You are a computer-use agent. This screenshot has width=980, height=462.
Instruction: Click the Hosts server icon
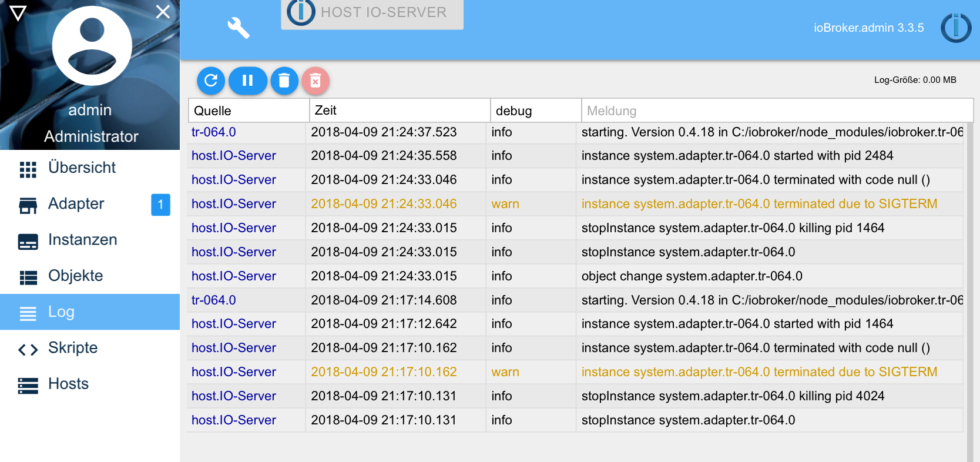[28, 386]
